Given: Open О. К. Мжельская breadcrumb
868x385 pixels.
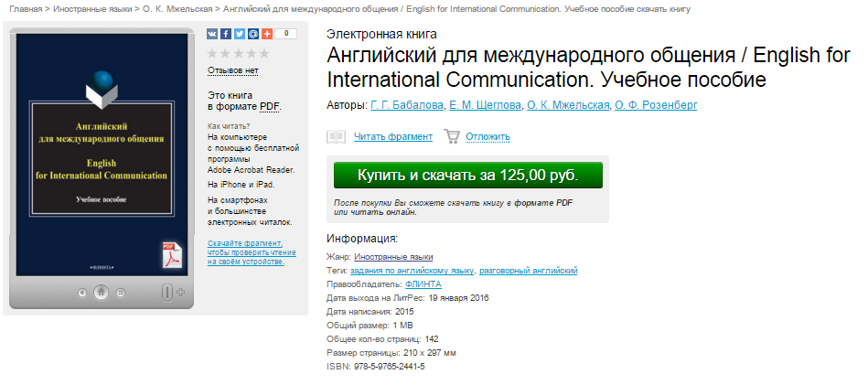Looking at the screenshot, I should tap(178, 9).
